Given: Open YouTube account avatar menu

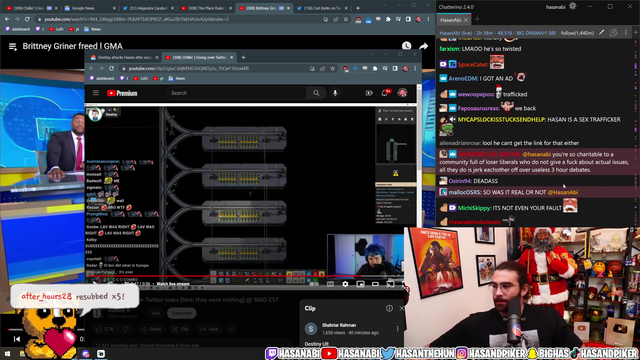Looking at the screenshot, I should (402, 93).
